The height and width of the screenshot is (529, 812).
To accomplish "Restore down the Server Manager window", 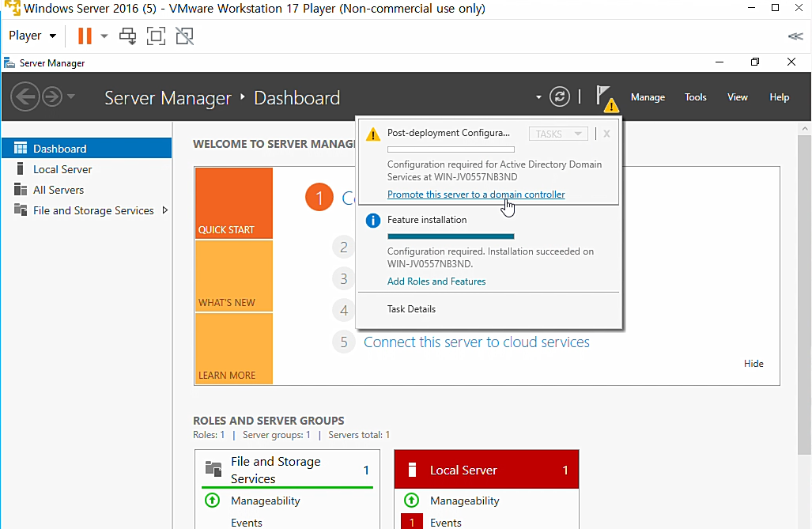I will [x=755, y=62].
